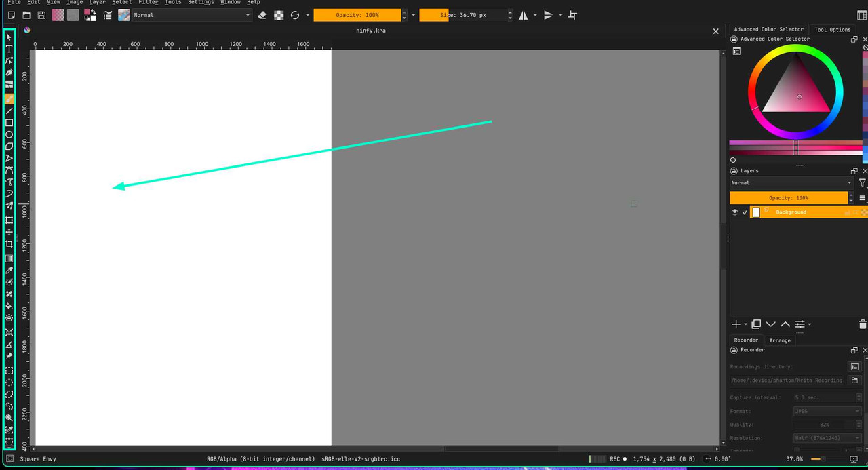
Task: Select the Rectangle shape tool
Action: click(x=9, y=123)
